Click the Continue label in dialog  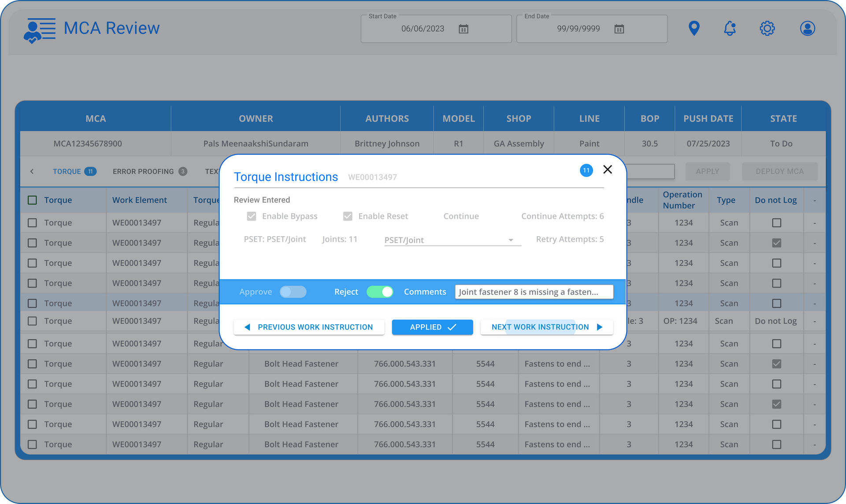[x=461, y=216]
